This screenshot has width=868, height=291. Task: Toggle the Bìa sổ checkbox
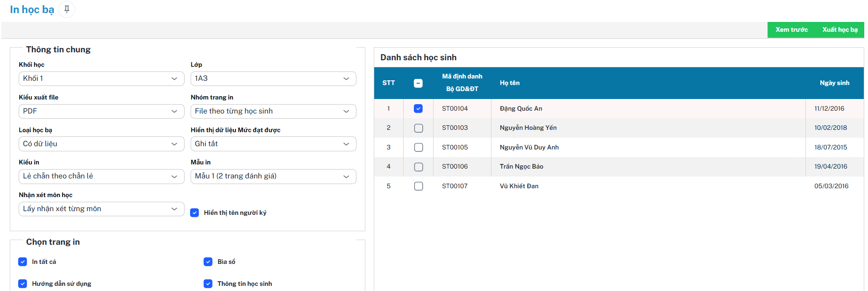pyautogui.click(x=208, y=262)
